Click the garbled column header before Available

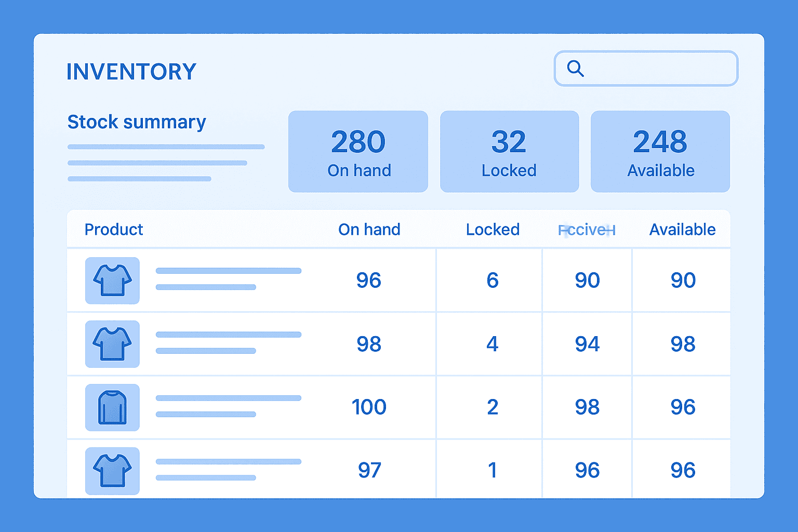587,230
